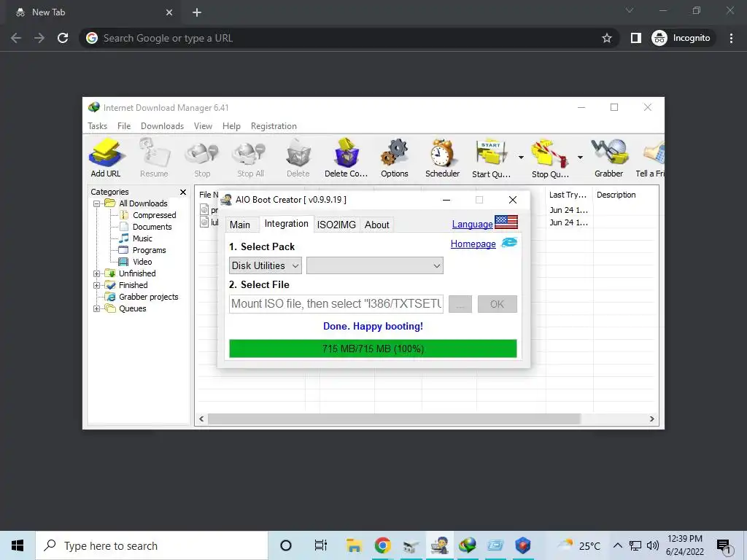The height and width of the screenshot is (560, 747).
Task: Select the Compressed category
Action: [154, 215]
